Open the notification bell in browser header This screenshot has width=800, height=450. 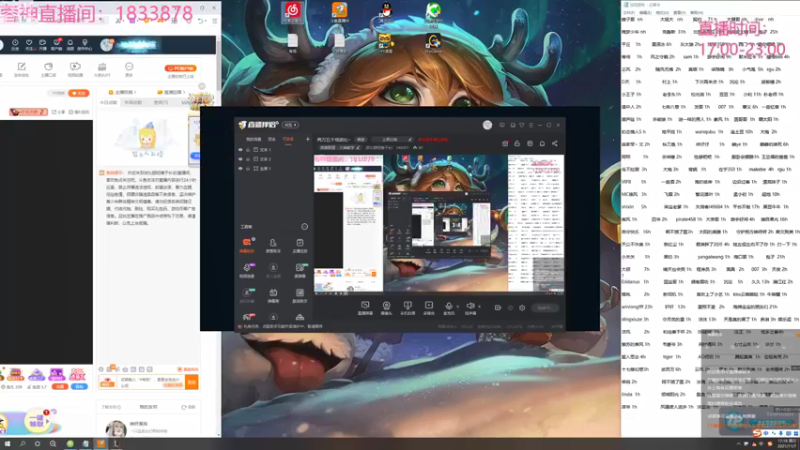click(70, 45)
